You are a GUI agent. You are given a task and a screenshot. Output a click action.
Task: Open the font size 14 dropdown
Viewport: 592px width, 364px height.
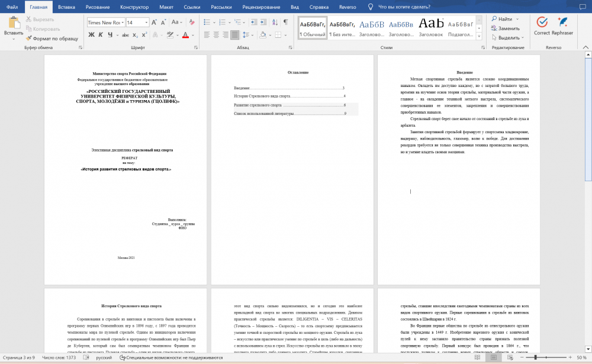(x=146, y=22)
